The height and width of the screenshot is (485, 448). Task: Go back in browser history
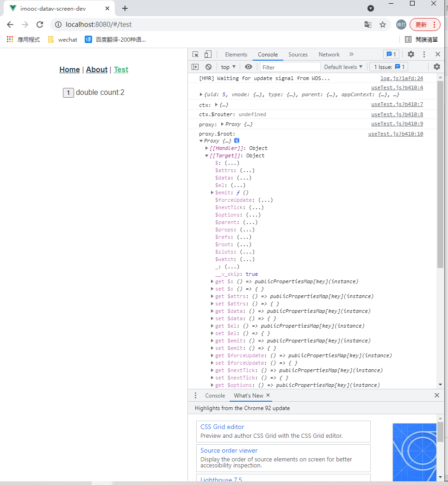[x=10, y=25]
